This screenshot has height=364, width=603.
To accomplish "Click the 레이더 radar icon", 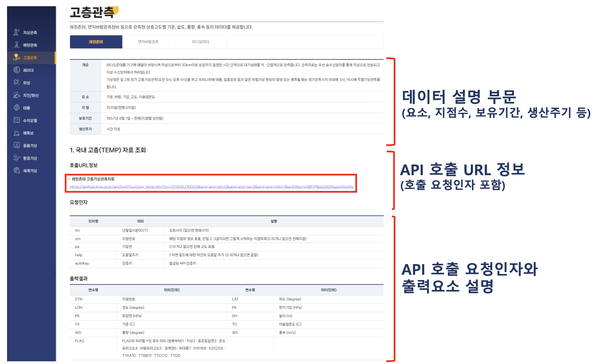I will (16, 70).
